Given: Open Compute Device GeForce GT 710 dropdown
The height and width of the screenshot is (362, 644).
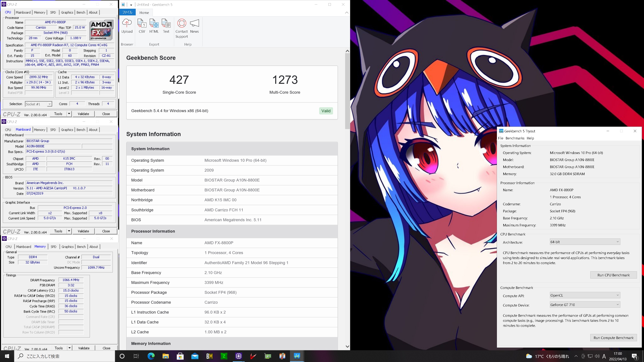Looking at the screenshot, I should tap(585, 305).
